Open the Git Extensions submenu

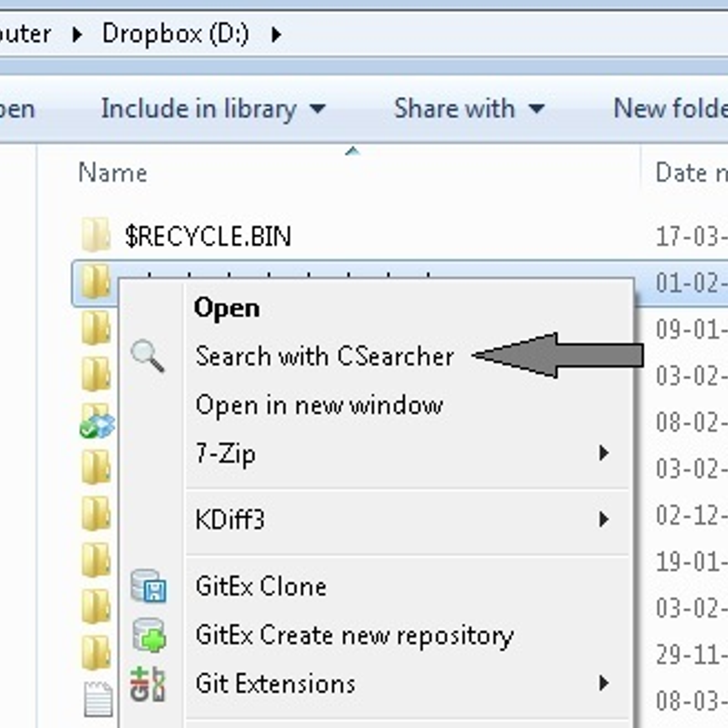376,683
